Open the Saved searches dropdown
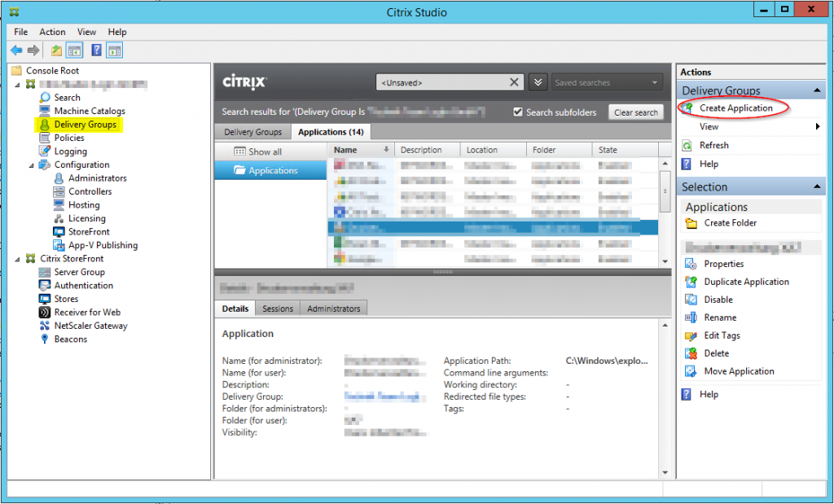This screenshot has height=504, width=834. [608, 82]
